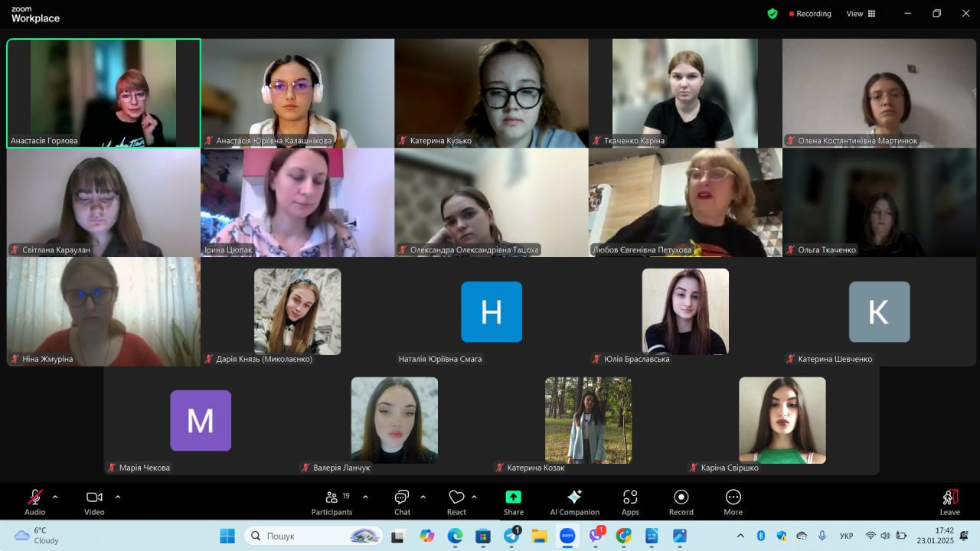The image size is (980, 551).
Task: Unmute the microphone Audio button
Action: pos(35,503)
